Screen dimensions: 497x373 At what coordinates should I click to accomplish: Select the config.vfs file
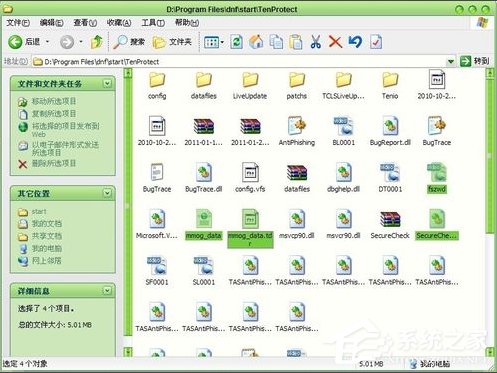(250, 178)
